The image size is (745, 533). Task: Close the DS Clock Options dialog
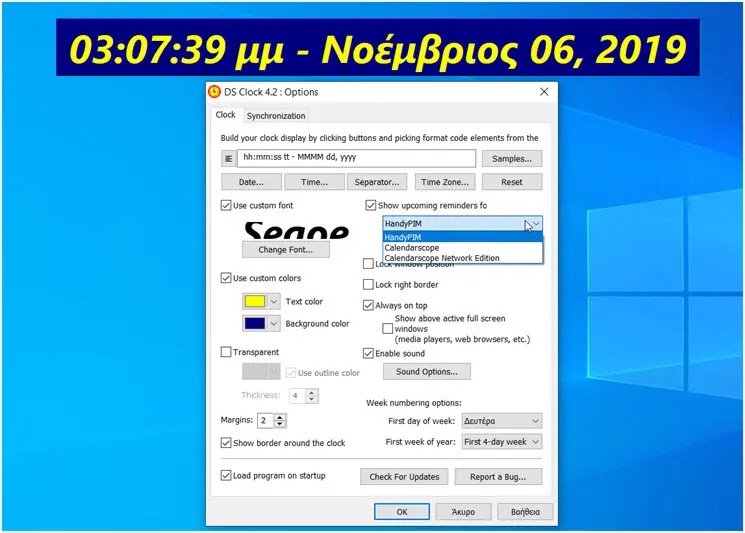(544, 92)
